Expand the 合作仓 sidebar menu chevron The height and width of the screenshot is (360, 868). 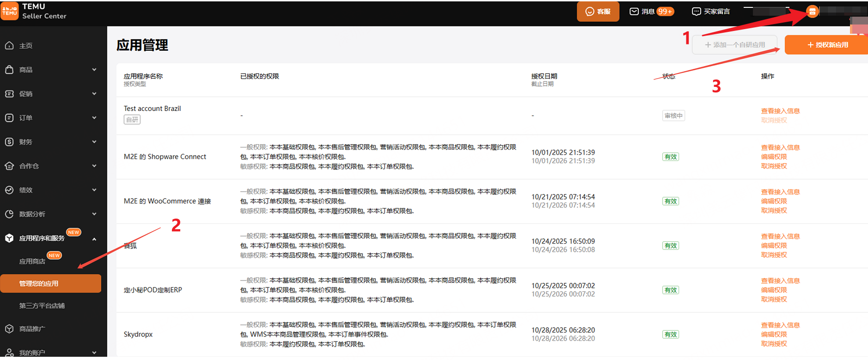pos(94,166)
